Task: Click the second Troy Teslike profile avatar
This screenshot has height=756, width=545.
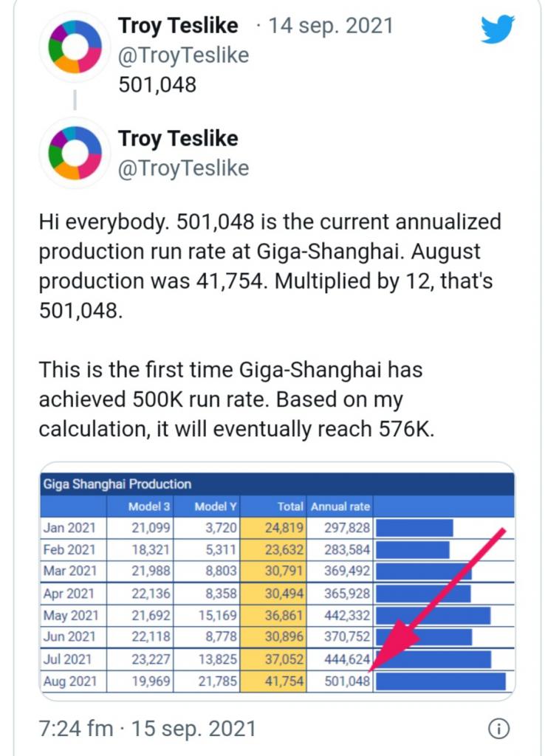Action: pos(75,152)
